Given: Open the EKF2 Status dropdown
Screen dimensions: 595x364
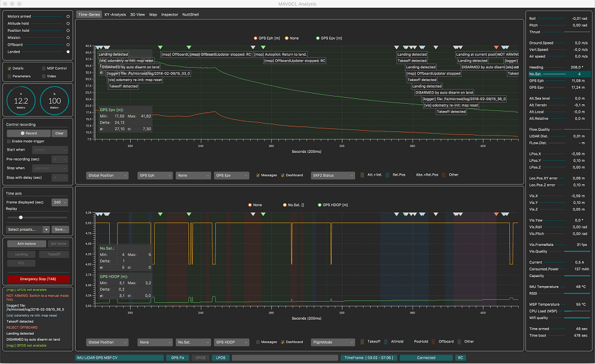Looking at the screenshot, I should (x=333, y=175).
